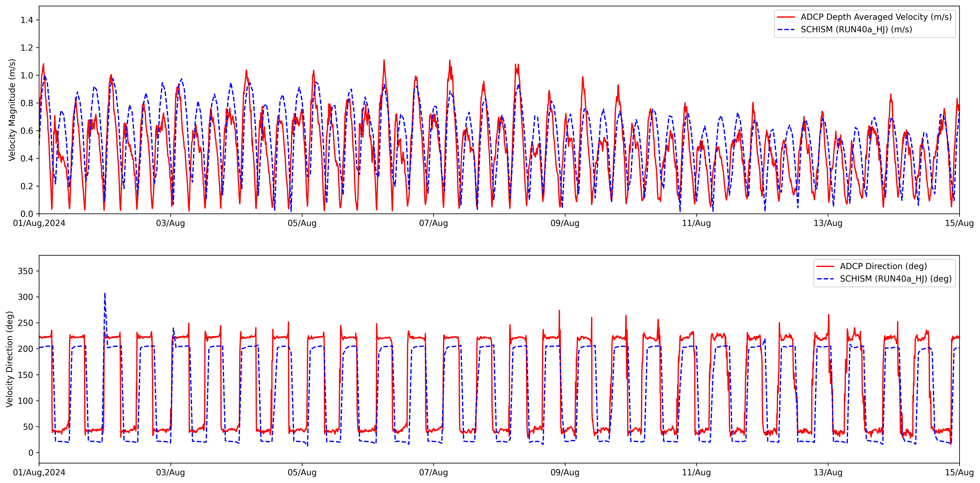980x483 pixels.
Task: Click the 11/Aug tick label on the bottom plot
Action: pos(696,472)
